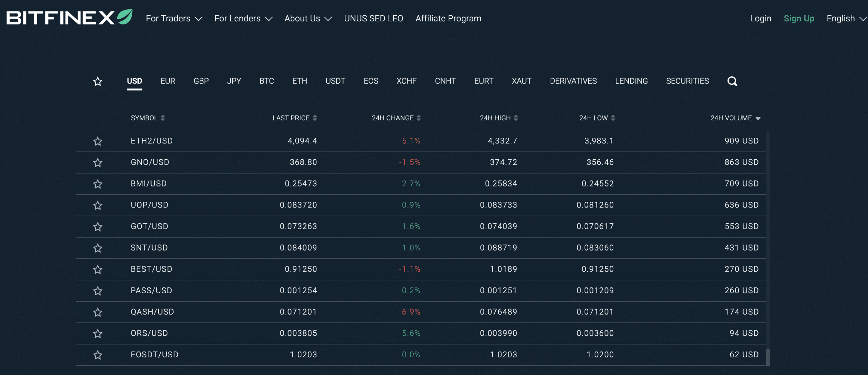The width and height of the screenshot is (868, 375).
Task: Open the BMI/USD trading pair
Action: click(x=149, y=183)
